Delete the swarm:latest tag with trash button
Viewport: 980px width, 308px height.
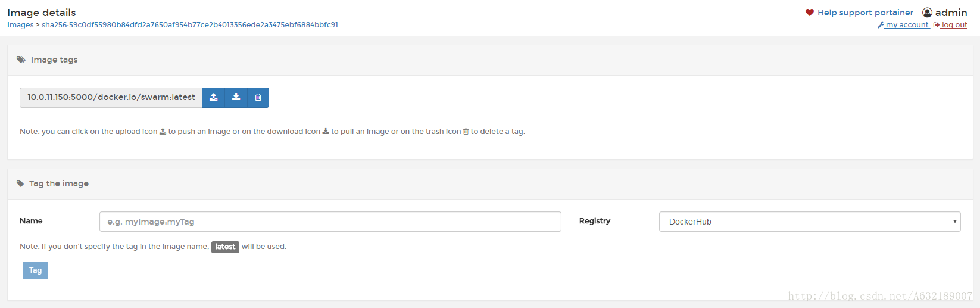tap(258, 97)
